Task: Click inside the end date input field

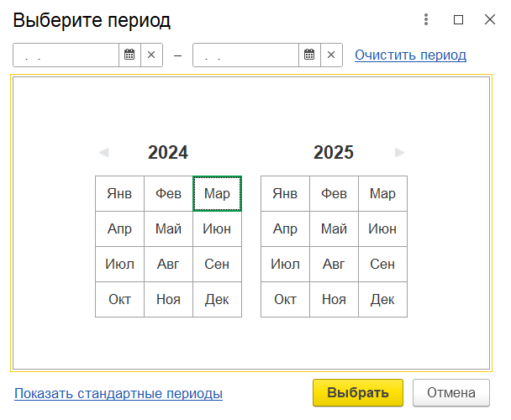Action: 246,55
